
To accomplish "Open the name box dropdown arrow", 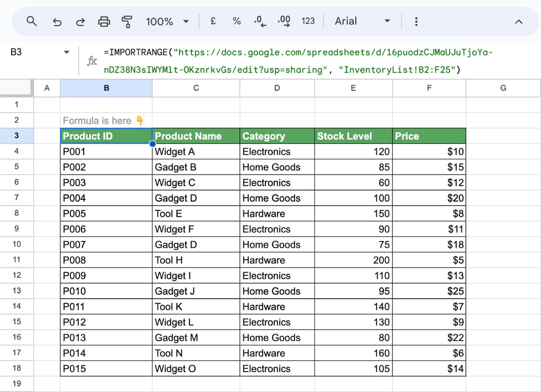I will pyautogui.click(x=66, y=52).
